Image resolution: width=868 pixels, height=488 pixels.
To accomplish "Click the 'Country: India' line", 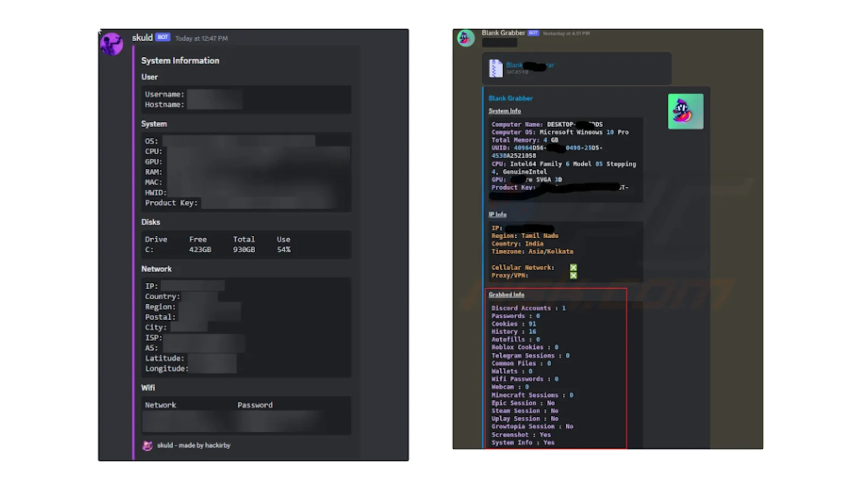I will [x=517, y=244].
